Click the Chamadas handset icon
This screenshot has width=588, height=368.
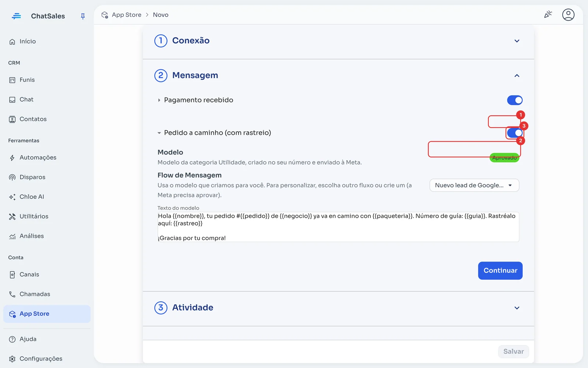tap(12, 294)
